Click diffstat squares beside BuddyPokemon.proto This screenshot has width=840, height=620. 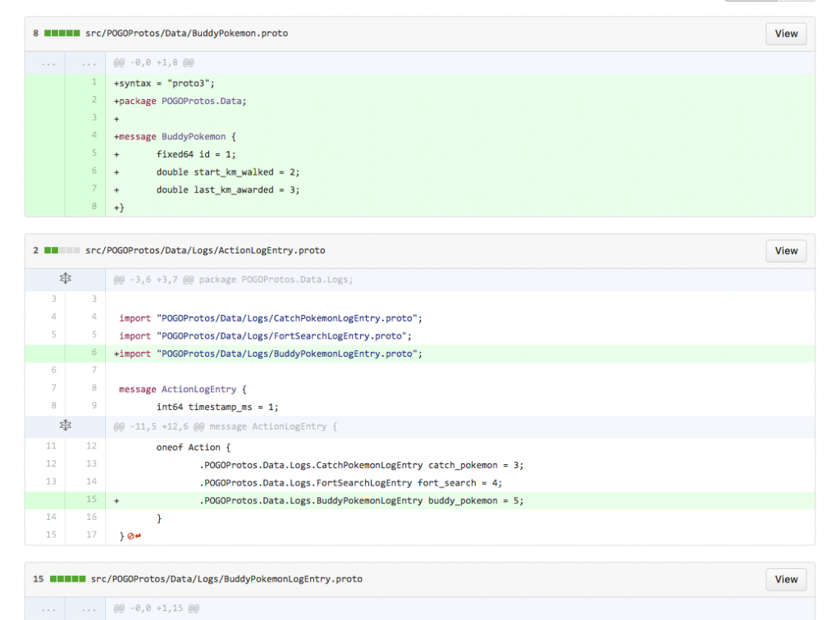(62, 34)
